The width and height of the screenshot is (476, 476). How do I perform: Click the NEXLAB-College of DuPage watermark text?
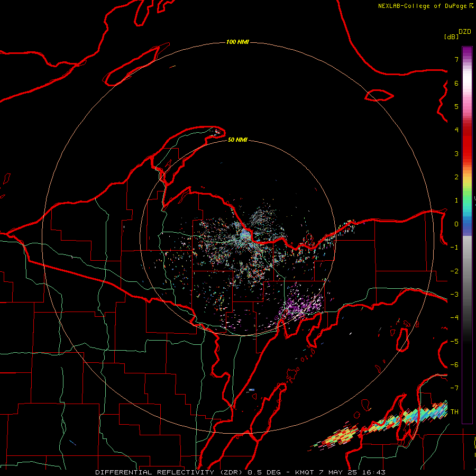point(425,6)
